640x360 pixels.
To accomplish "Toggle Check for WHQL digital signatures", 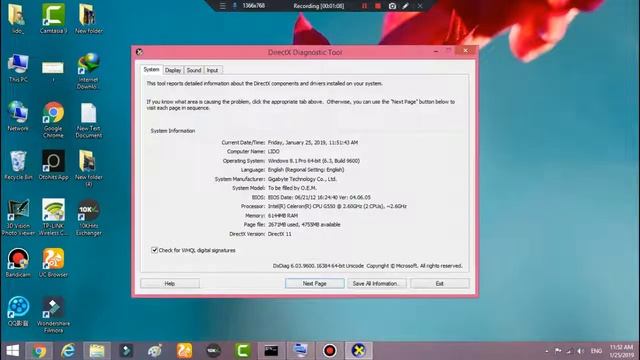I will tap(154, 250).
